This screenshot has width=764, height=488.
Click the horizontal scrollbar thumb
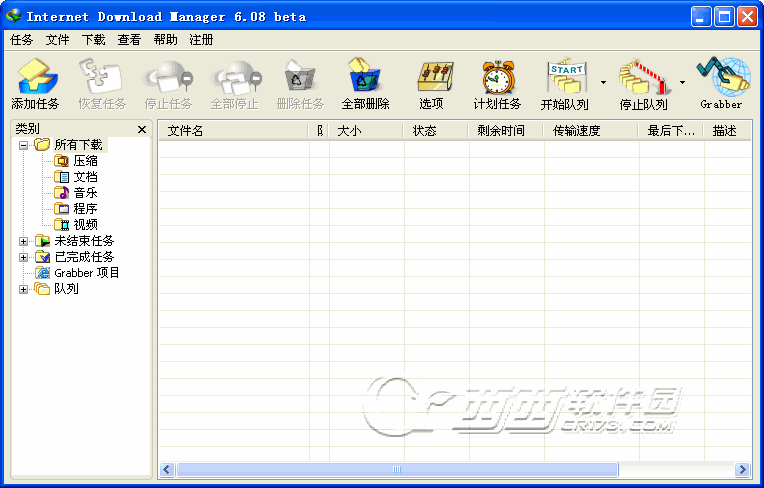[397, 469]
